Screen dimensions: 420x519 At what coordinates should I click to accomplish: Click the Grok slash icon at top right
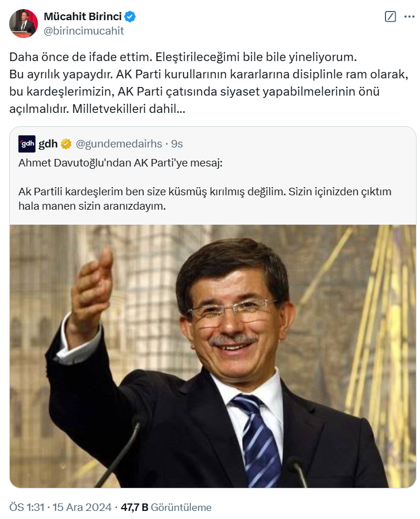390,17
